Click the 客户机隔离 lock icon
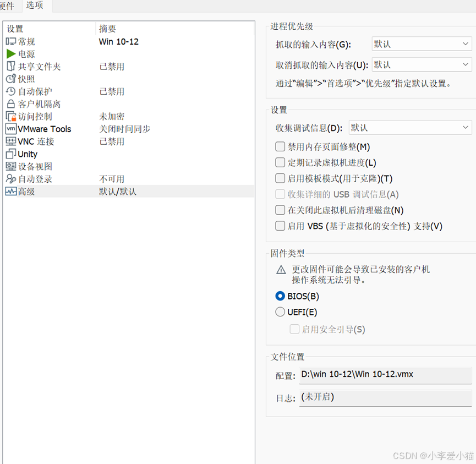 pos(10,104)
